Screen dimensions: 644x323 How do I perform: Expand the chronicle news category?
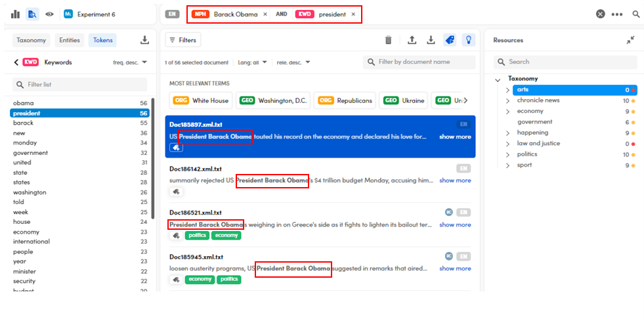(507, 100)
